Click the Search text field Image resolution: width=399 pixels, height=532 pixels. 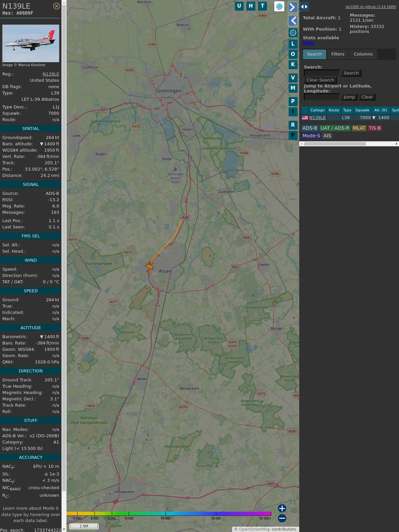click(x=322, y=73)
